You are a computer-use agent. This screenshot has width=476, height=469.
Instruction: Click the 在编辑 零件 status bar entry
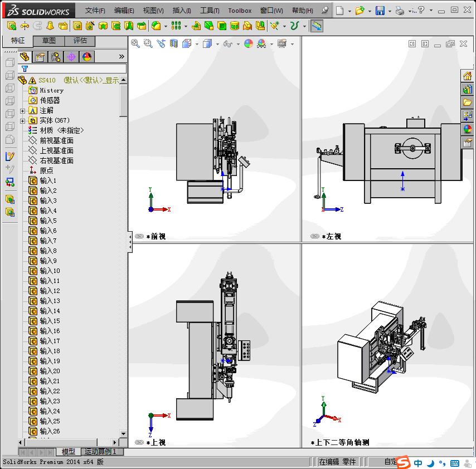click(337, 462)
